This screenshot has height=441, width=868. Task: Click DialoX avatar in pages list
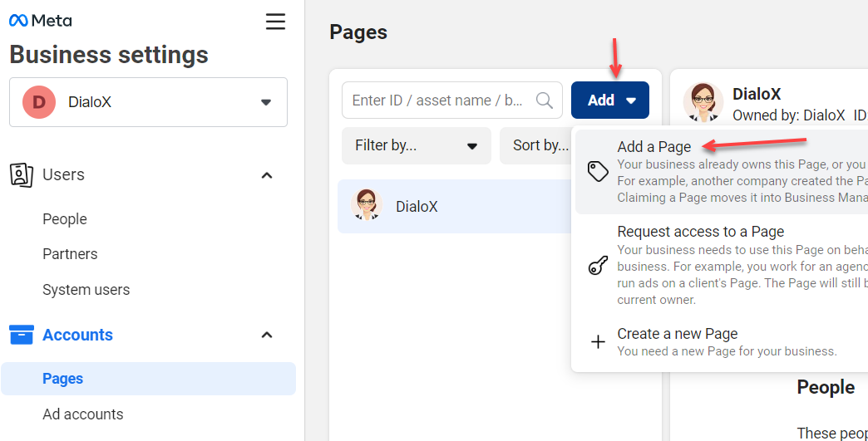366,205
